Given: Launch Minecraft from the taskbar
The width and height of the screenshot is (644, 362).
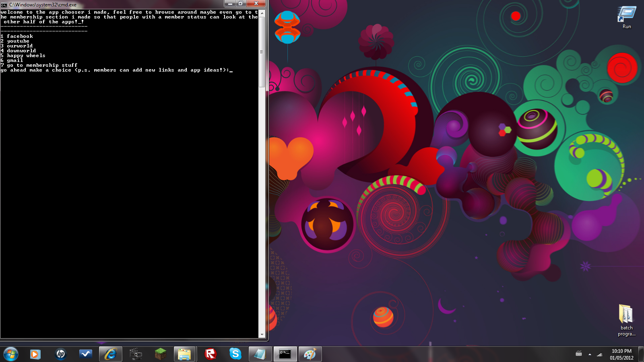Looking at the screenshot, I should click(160, 354).
